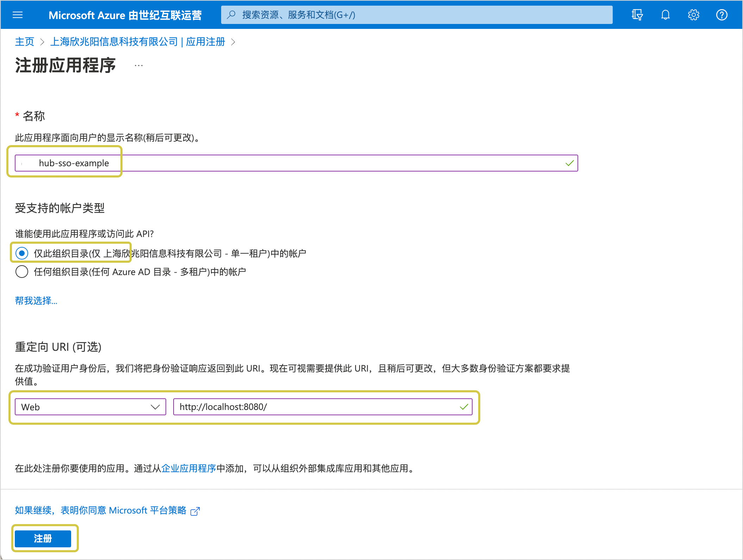
Task: Click external link icon after 平台策略
Action: pyautogui.click(x=195, y=511)
